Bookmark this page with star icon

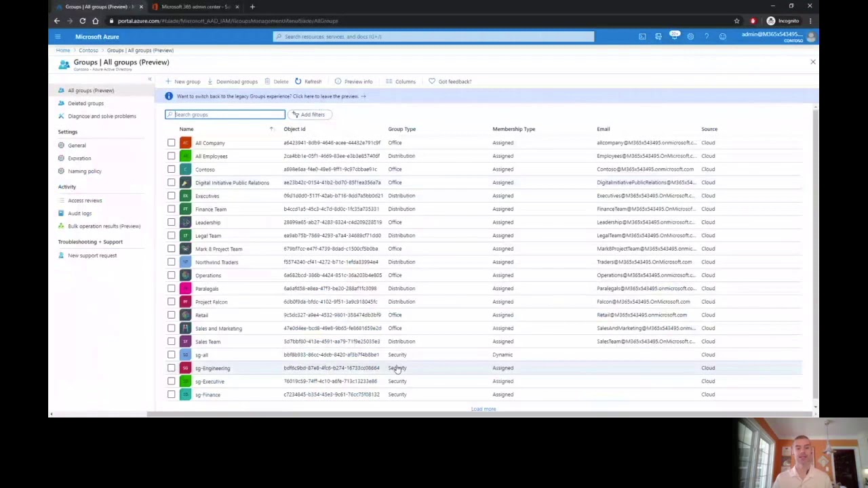pos(736,21)
